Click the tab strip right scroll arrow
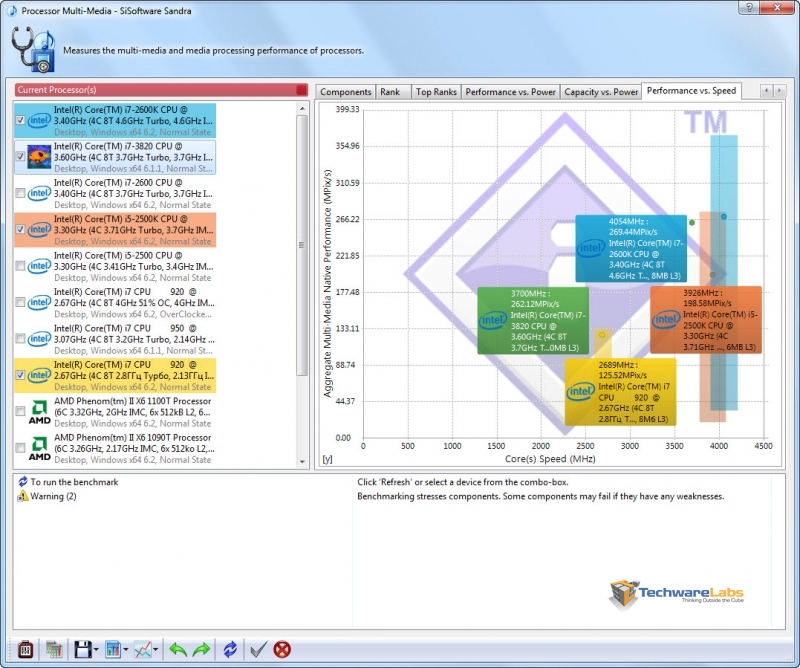Screen dimensions: 800x668 (779, 91)
